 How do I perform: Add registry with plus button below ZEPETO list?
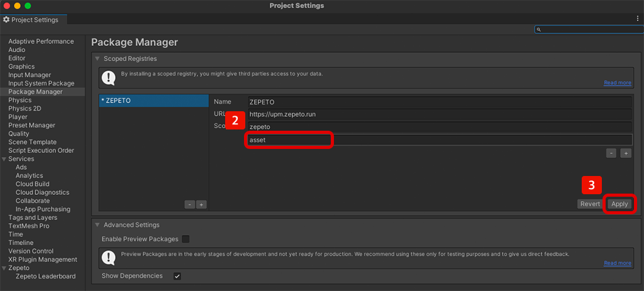coord(201,204)
